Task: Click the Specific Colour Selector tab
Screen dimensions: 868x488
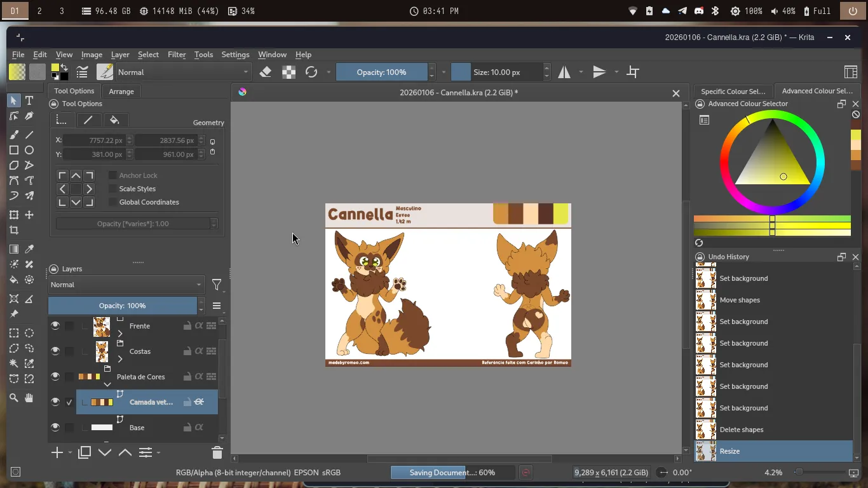Action: 733,91
